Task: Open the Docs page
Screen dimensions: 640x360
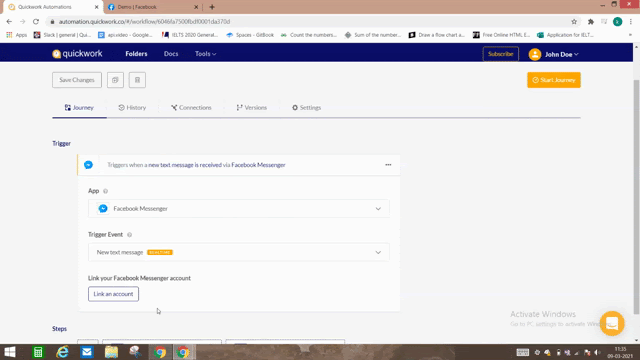Action: [x=171, y=54]
